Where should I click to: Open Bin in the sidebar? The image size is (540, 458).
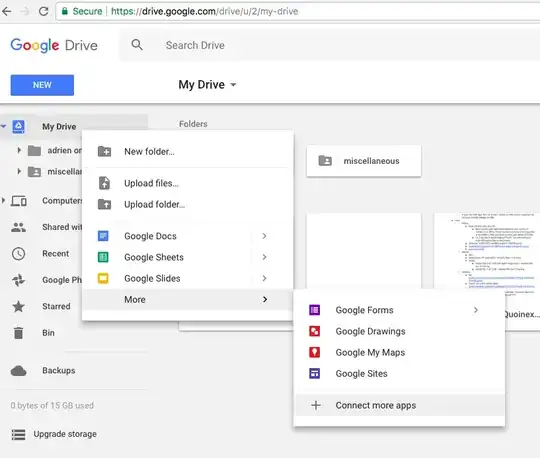pyautogui.click(x=49, y=333)
